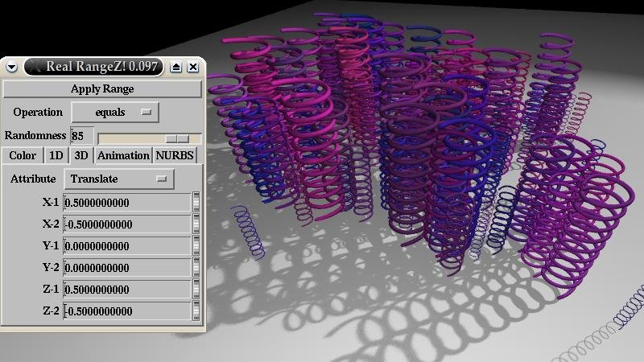
Task: Click the Randomness slider handle
Action: pyautogui.click(x=177, y=138)
